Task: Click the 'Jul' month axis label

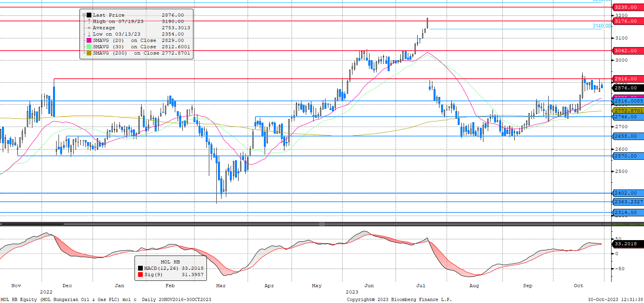Action: pos(421,286)
